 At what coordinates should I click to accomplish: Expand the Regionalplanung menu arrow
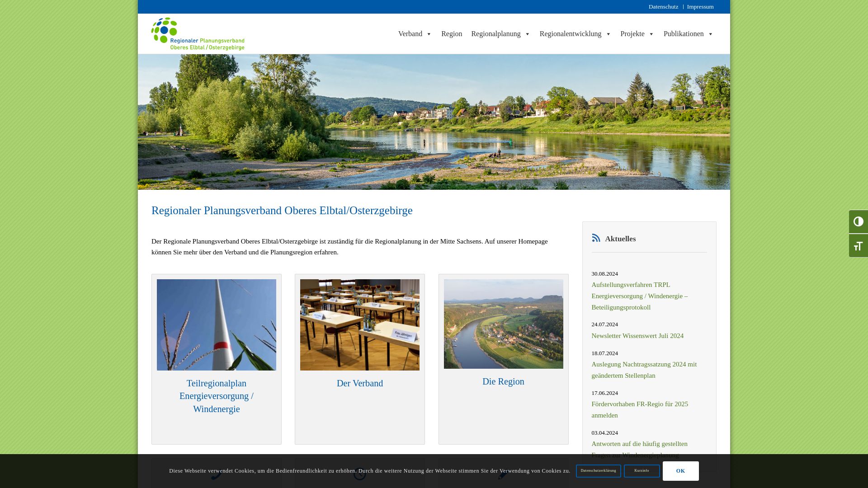[527, 34]
